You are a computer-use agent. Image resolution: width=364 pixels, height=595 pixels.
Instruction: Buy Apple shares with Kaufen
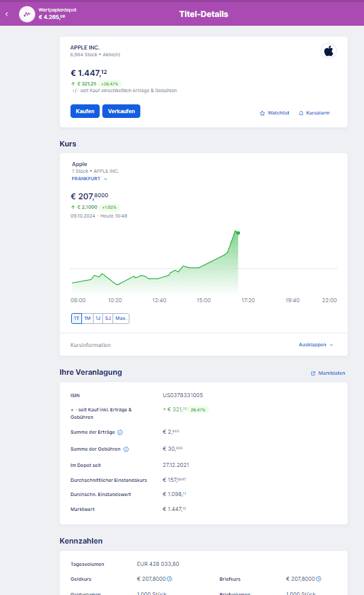[85, 111]
